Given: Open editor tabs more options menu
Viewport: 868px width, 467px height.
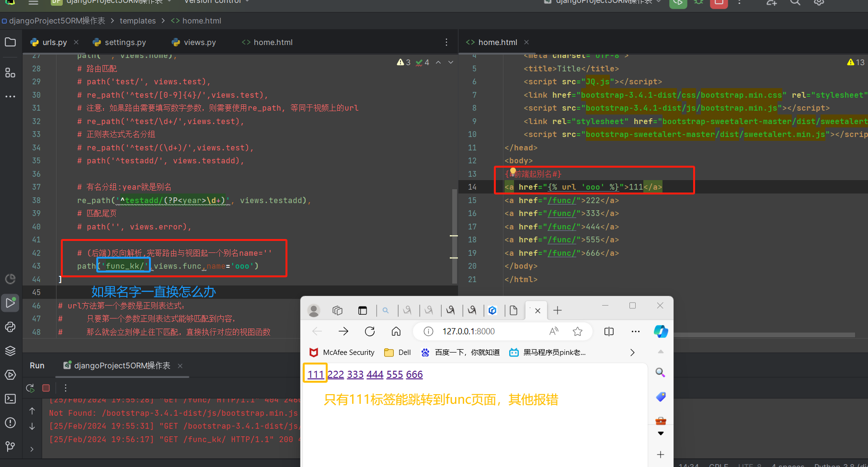Looking at the screenshot, I should pos(446,42).
